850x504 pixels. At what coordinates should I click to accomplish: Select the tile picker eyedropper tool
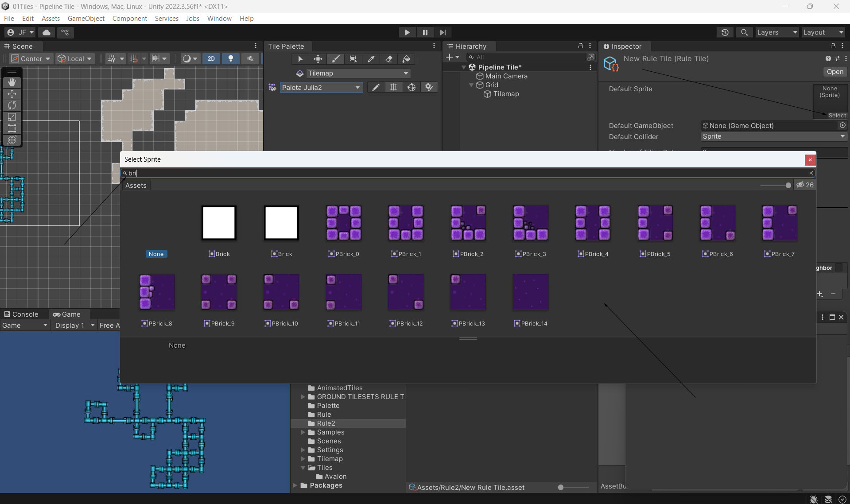coord(371,59)
